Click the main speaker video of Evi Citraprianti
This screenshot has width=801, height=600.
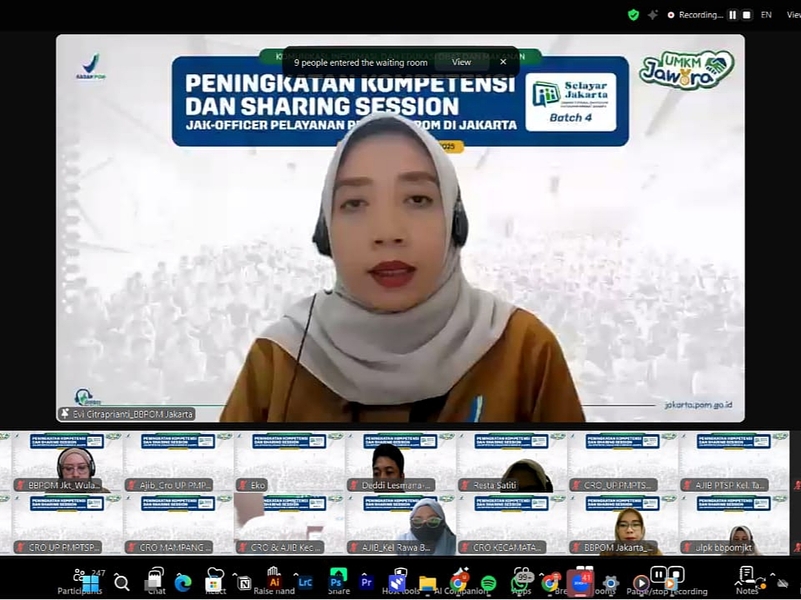[400, 228]
